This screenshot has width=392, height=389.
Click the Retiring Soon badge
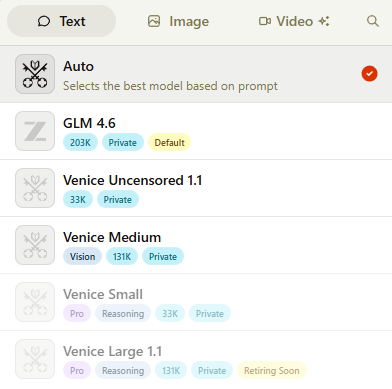tap(272, 371)
